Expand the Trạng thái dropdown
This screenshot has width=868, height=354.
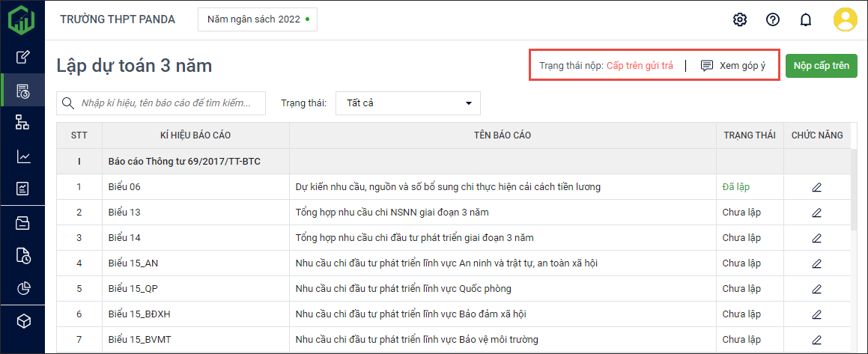pyautogui.click(x=408, y=103)
